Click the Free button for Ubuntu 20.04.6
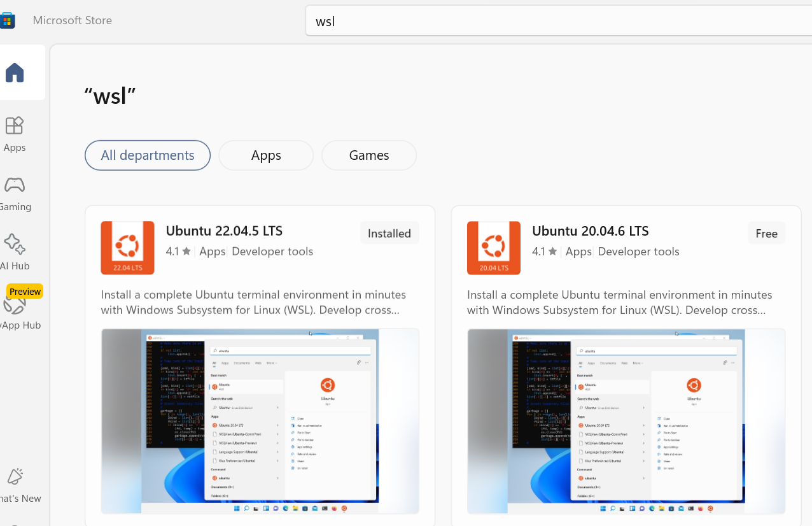Screen dimensions: 812x526 click(x=767, y=233)
